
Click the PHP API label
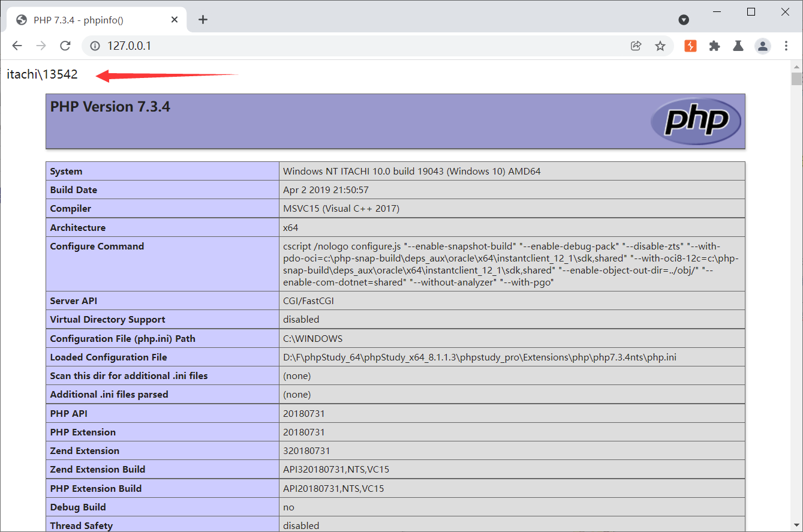click(68, 414)
